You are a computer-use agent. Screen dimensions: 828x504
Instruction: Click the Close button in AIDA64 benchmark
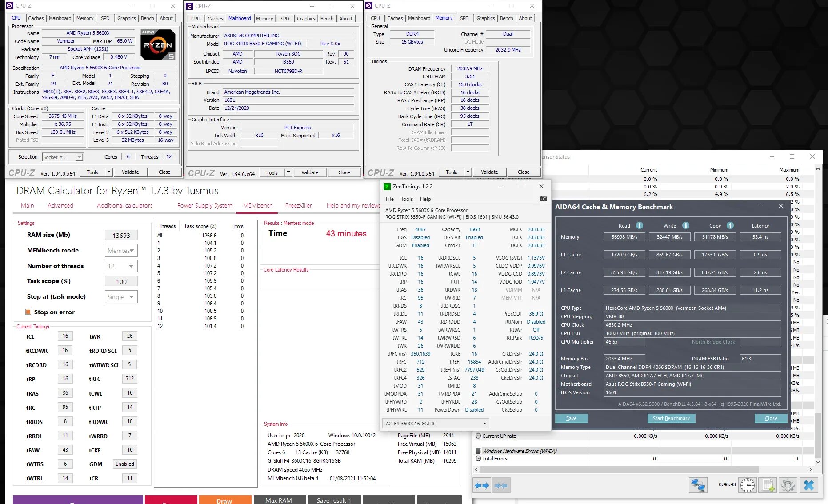[771, 418]
